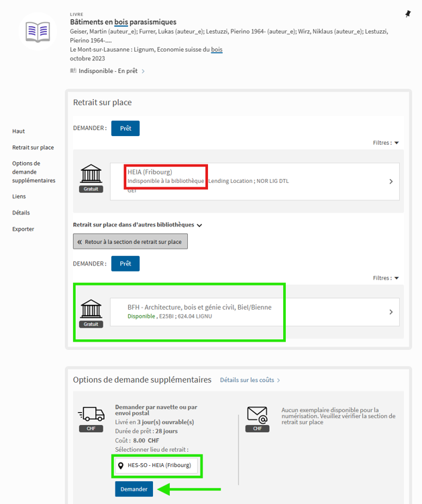The height and width of the screenshot is (504, 422).
Task: Click the HEIA (Fribourg) library name
Action: tap(150, 172)
